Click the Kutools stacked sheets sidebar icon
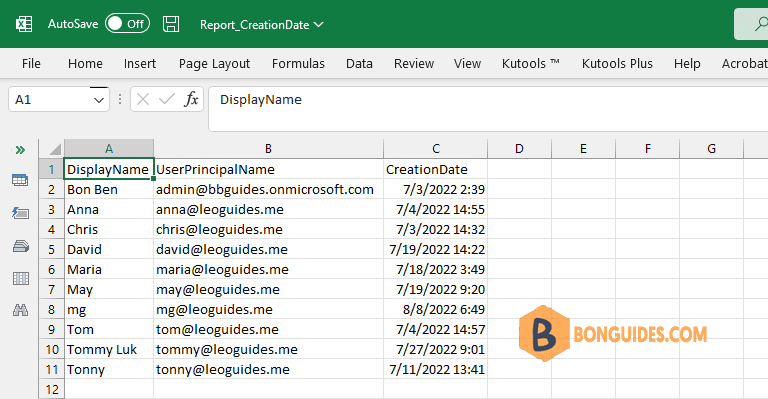The height and width of the screenshot is (399, 768). tap(20, 246)
